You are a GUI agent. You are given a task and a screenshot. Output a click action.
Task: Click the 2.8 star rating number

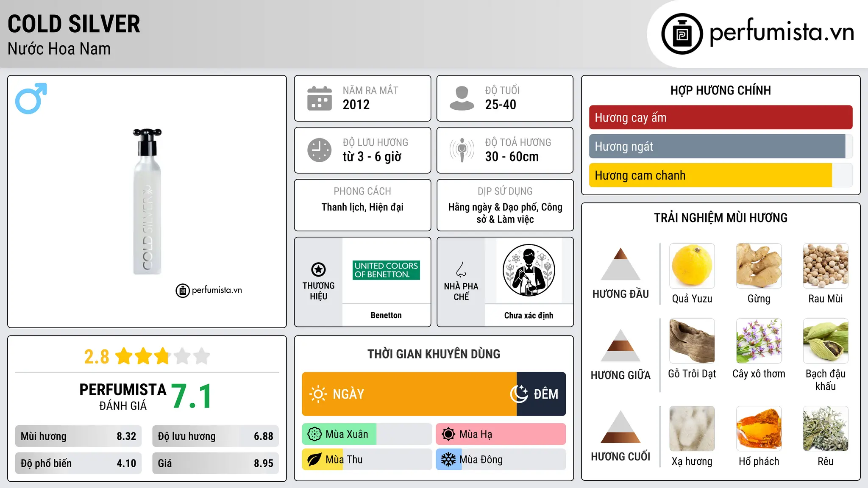(97, 357)
